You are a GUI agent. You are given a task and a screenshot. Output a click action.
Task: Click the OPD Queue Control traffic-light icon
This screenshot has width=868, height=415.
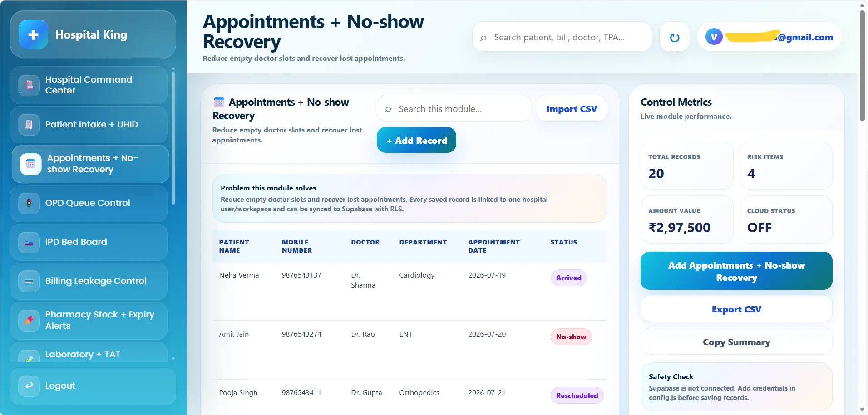coord(29,203)
